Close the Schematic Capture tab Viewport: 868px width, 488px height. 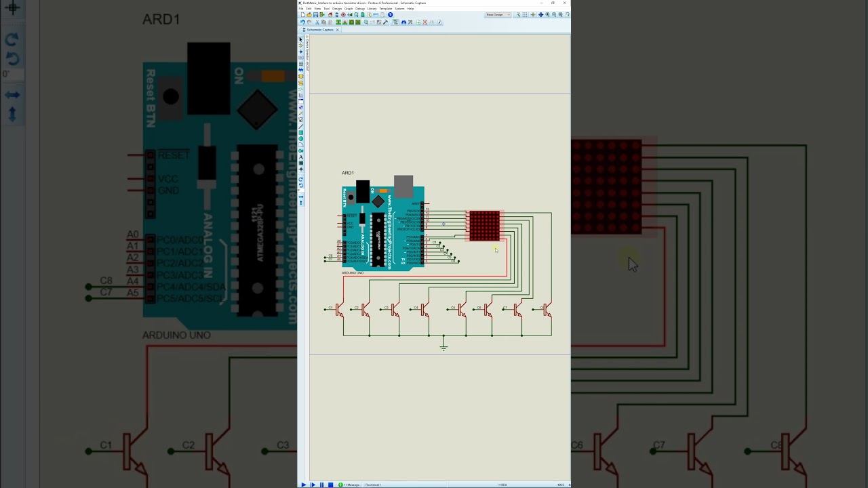(337, 30)
